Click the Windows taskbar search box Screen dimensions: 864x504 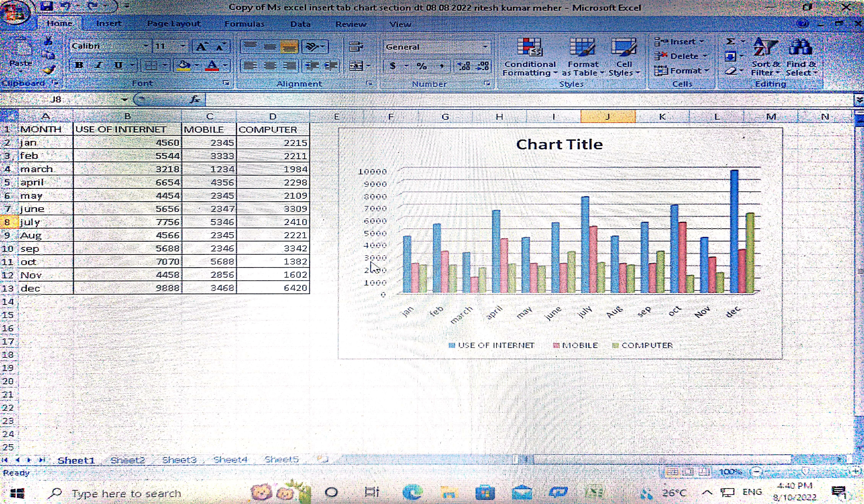(x=126, y=493)
